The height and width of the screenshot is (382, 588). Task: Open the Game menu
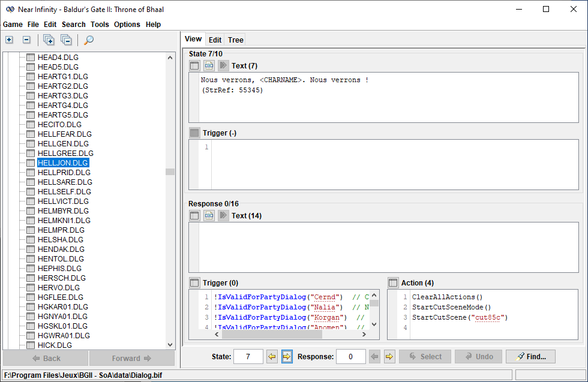(x=13, y=25)
